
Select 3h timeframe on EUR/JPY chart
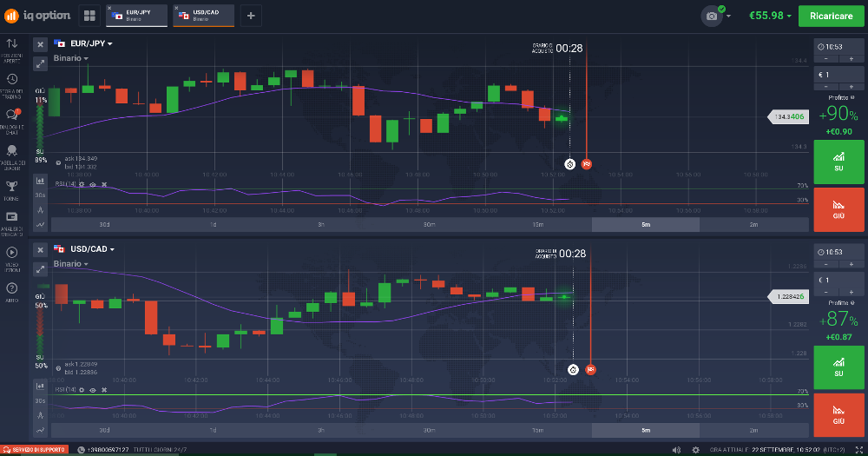[321, 224]
